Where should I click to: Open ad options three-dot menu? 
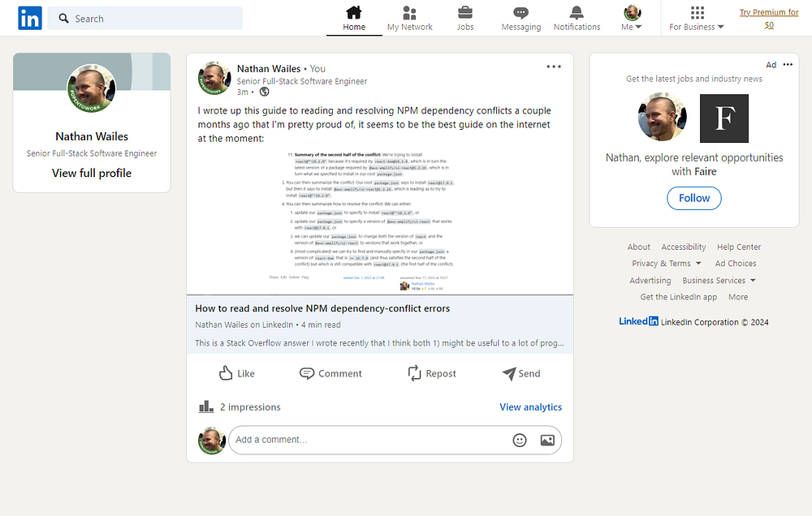coord(788,65)
